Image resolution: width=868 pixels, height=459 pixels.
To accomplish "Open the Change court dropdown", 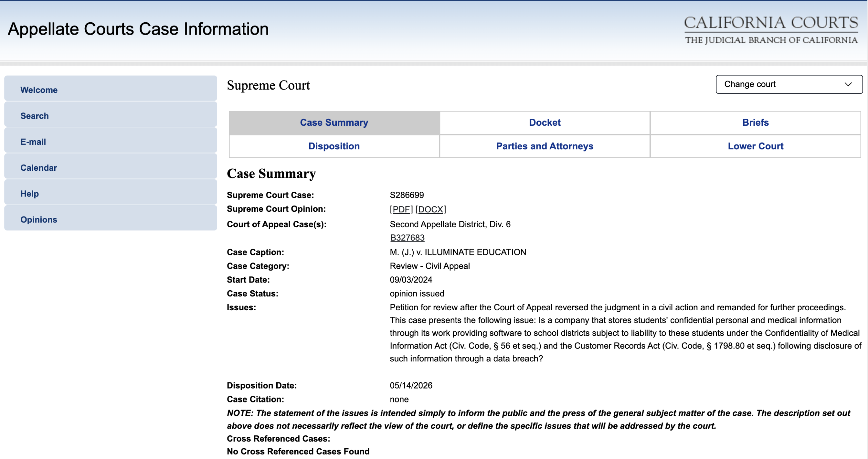I will coord(789,84).
